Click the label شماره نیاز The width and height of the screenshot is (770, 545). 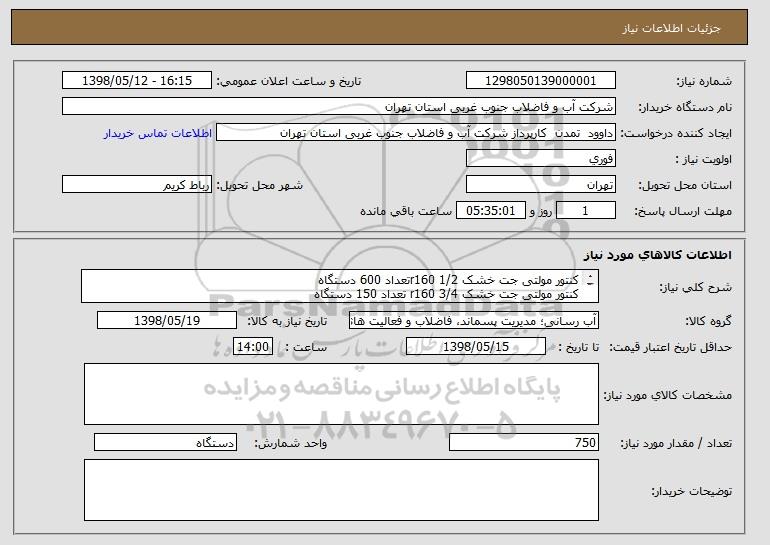pyautogui.click(x=704, y=82)
